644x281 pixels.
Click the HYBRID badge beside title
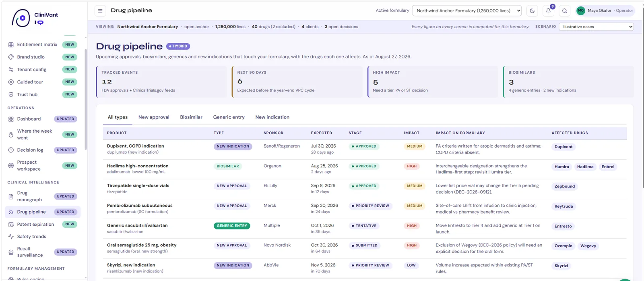click(x=178, y=46)
